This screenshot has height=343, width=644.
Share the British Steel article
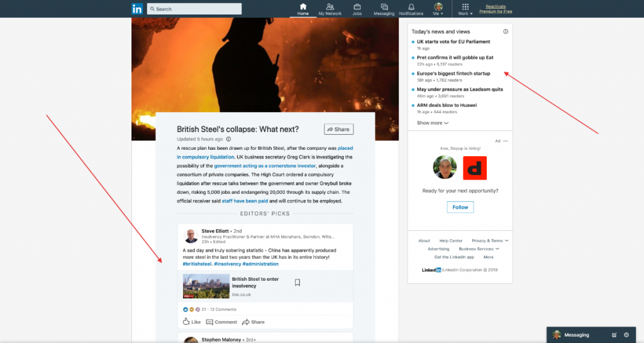pyautogui.click(x=338, y=129)
